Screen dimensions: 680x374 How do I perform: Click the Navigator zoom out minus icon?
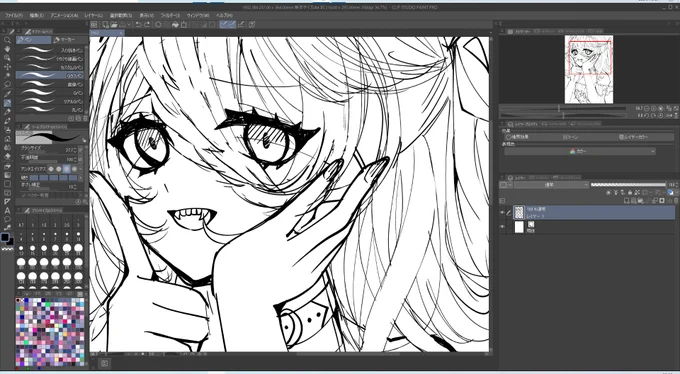(x=647, y=108)
